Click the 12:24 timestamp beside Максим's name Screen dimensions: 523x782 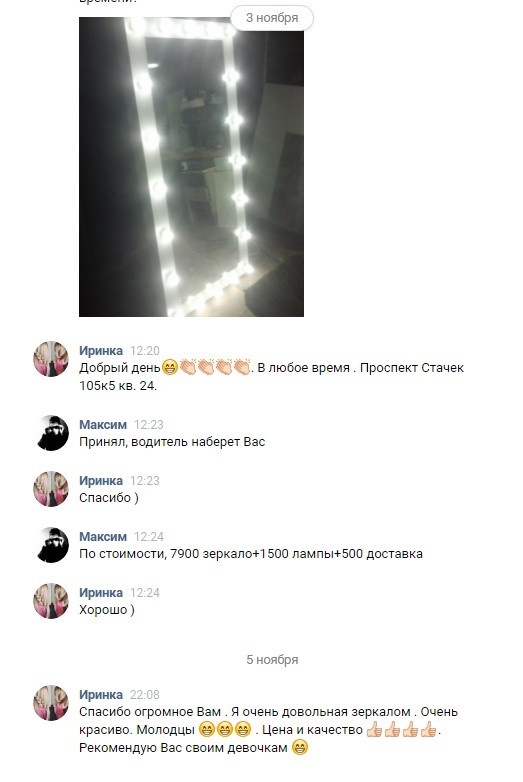pos(149,537)
